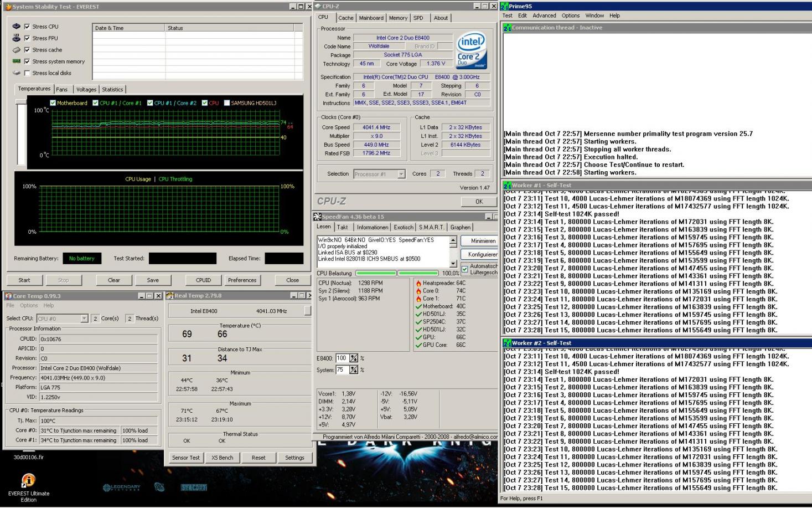Click the Heatsink flame temperature icon
The width and height of the screenshot is (812, 508).
418,283
